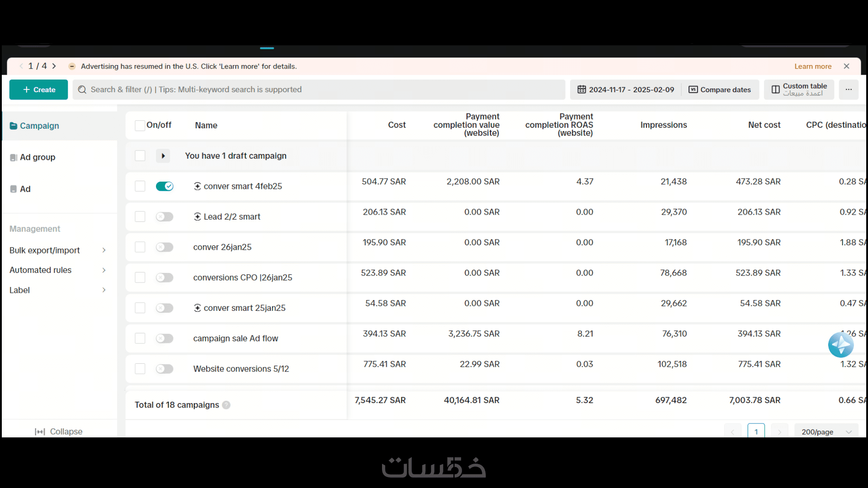Click the Compare dates button
The image size is (868, 488).
(720, 89)
